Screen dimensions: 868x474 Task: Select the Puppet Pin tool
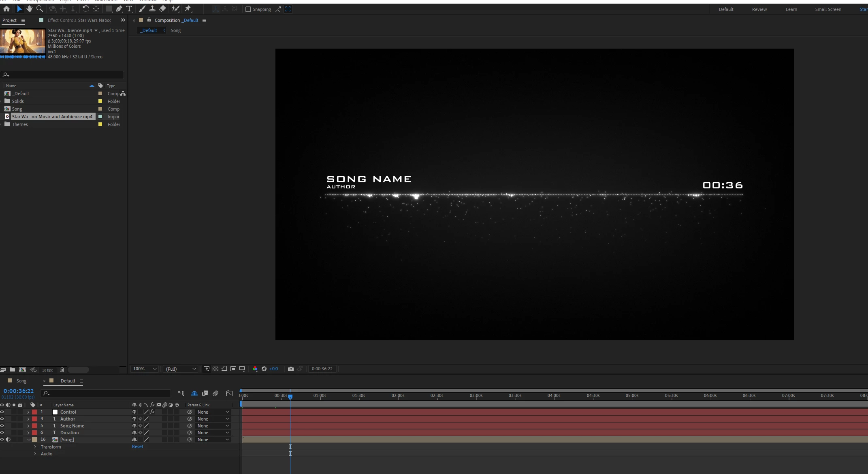pyautogui.click(x=188, y=9)
